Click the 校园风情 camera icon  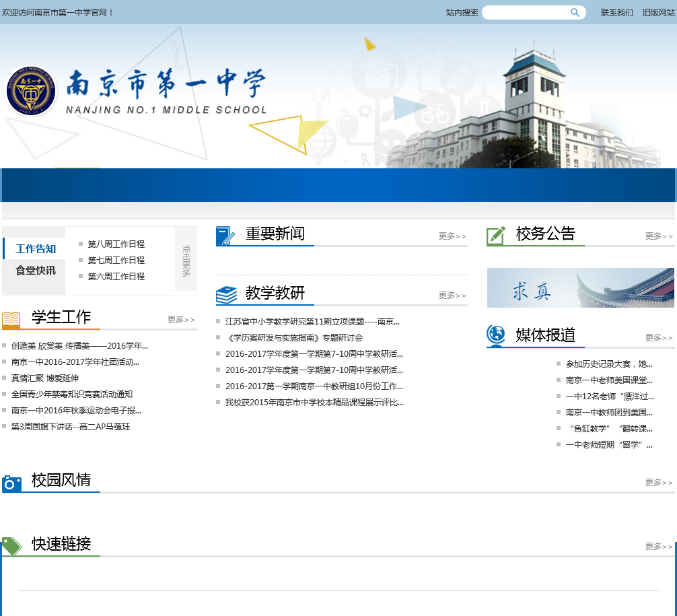click(x=11, y=483)
